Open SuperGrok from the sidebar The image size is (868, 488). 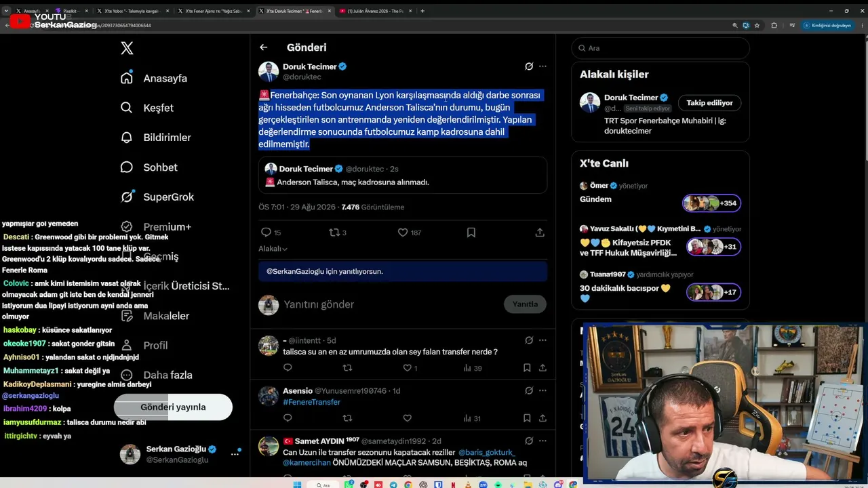[157, 197]
